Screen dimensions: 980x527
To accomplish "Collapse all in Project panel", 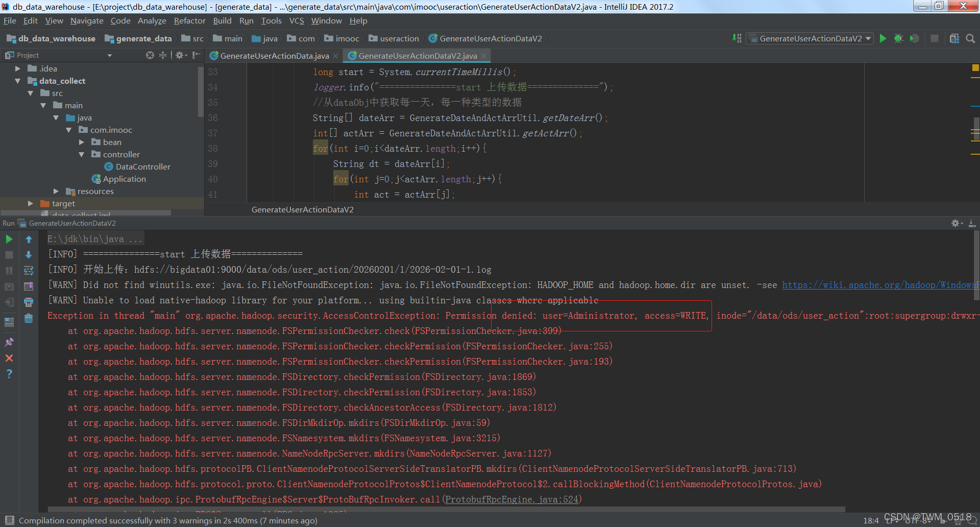I will tap(163, 55).
